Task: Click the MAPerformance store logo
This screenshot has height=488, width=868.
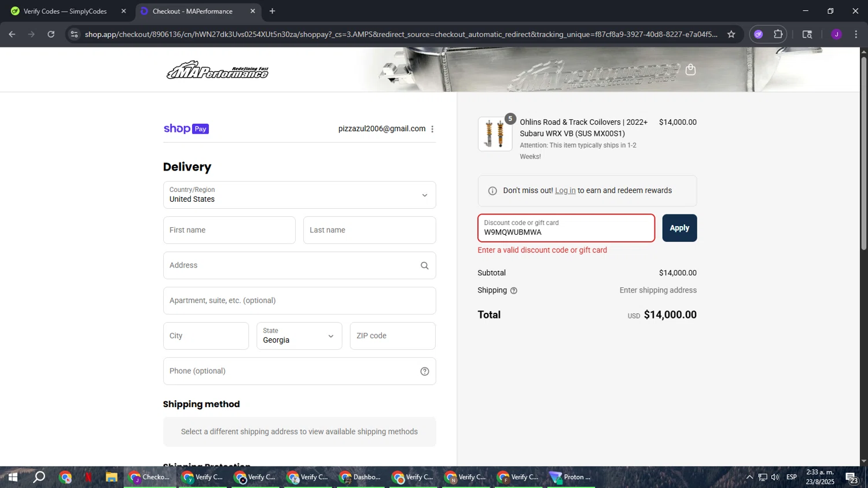Action: 218,70
